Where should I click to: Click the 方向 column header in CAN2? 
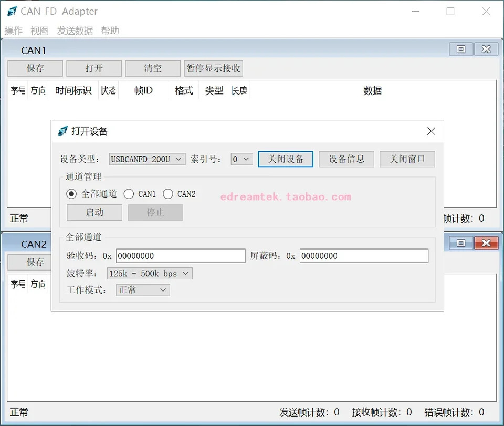(38, 284)
